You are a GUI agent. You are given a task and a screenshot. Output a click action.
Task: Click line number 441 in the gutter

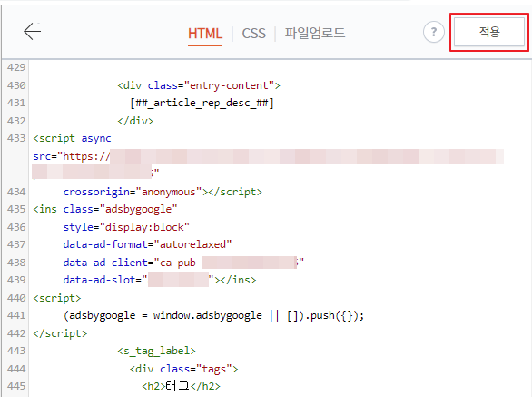pyautogui.click(x=16, y=315)
